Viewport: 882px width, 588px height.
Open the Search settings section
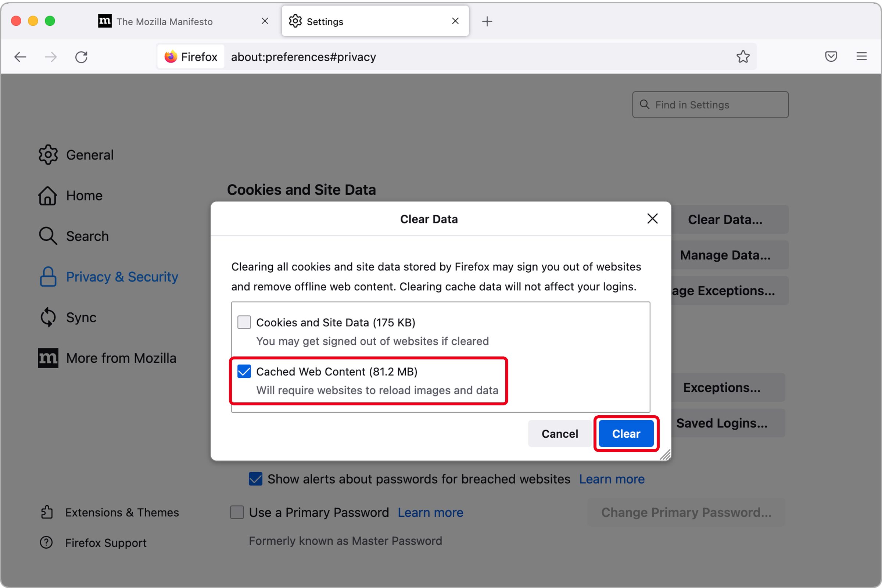coord(48,236)
